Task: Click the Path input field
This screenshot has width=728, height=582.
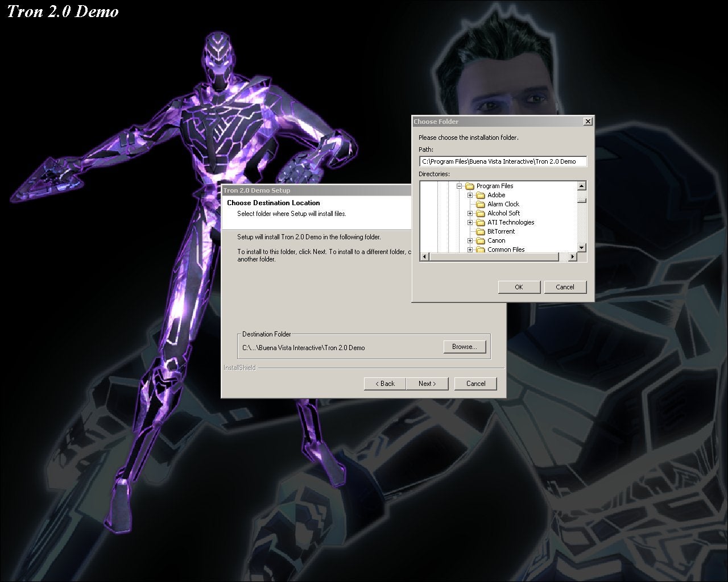Action: pyautogui.click(x=503, y=161)
